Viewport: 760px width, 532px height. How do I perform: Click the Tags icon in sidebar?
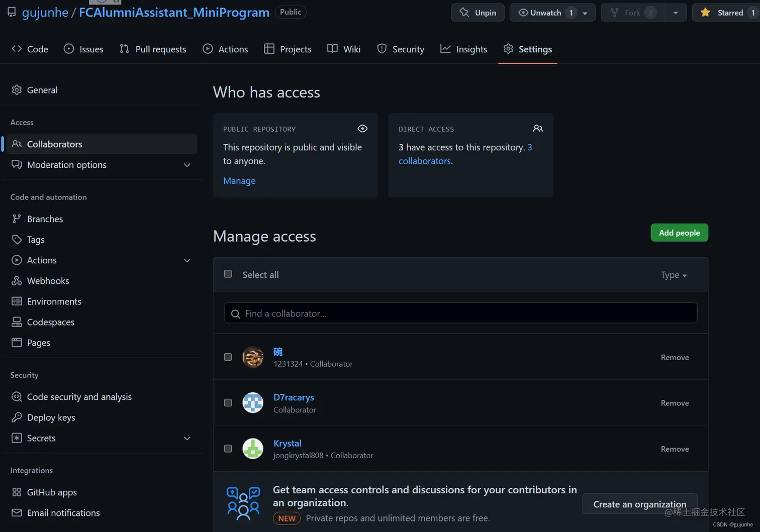tap(17, 240)
